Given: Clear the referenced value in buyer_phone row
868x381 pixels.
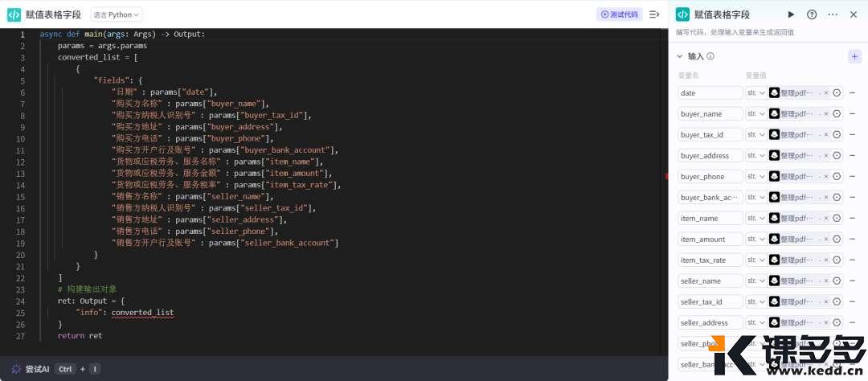Looking at the screenshot, I should (x=826, y=176).
